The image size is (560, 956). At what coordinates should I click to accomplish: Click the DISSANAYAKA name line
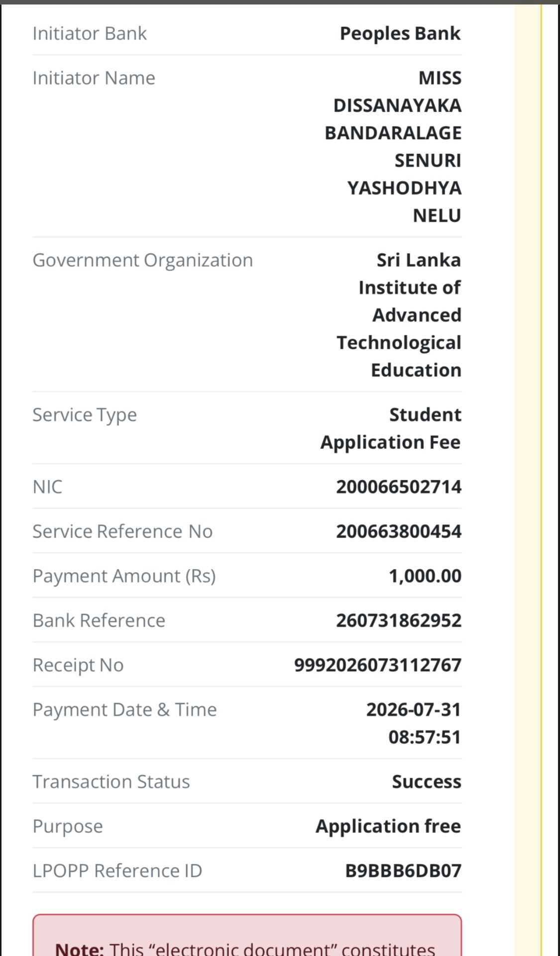coord(397,106)
